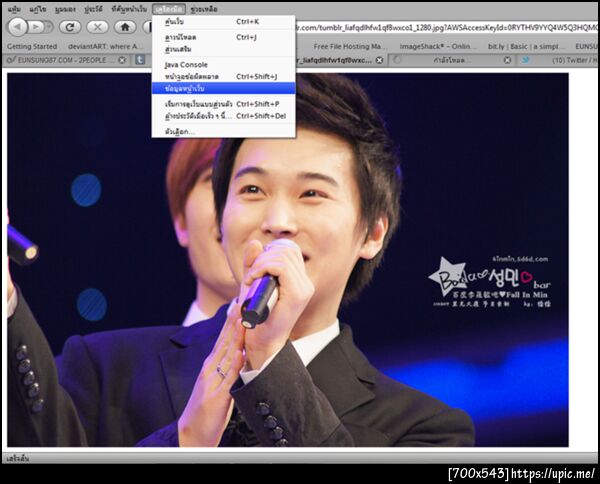
Task: Stop loading with the X toolbar button
Action: click(x=98, y=27)
